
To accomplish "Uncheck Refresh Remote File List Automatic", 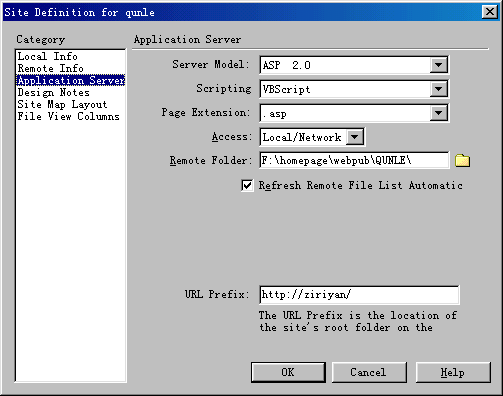I will 247,185.
